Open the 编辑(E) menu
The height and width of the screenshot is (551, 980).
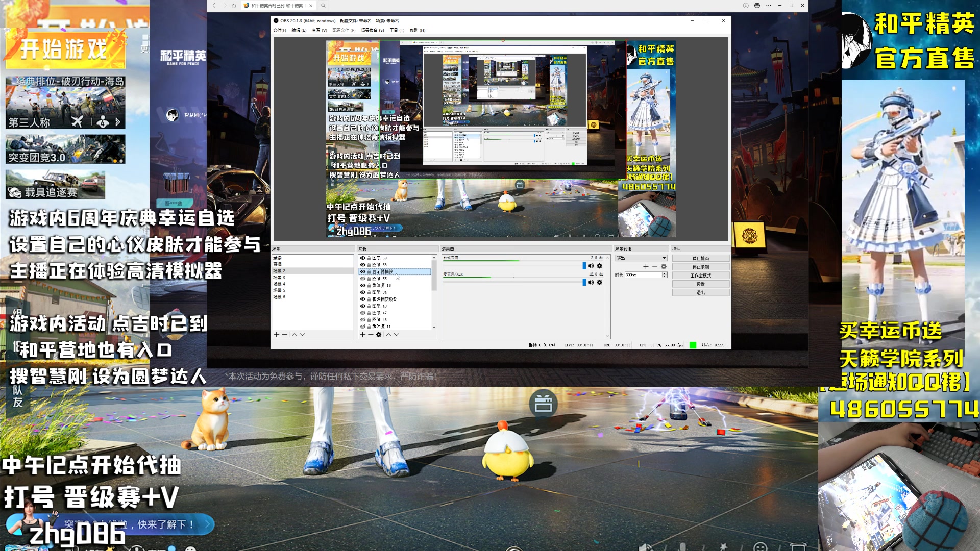tap(299, 30)
